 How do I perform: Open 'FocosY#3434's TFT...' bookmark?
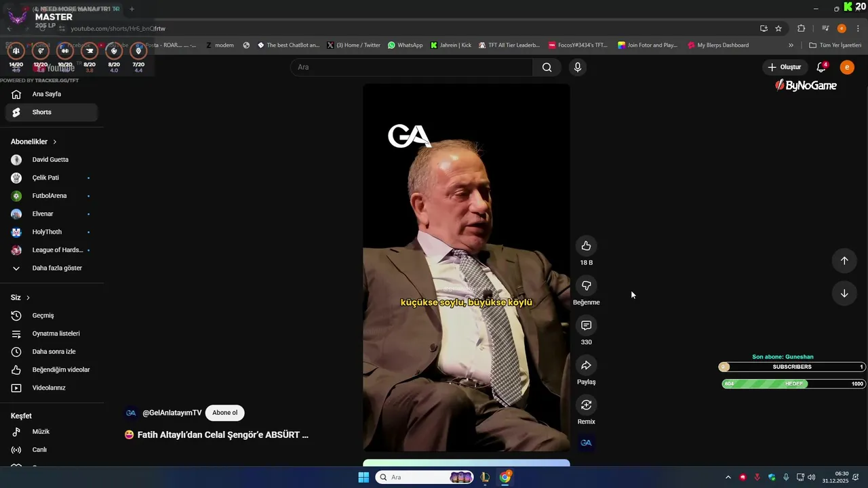(x=578, y=45)
